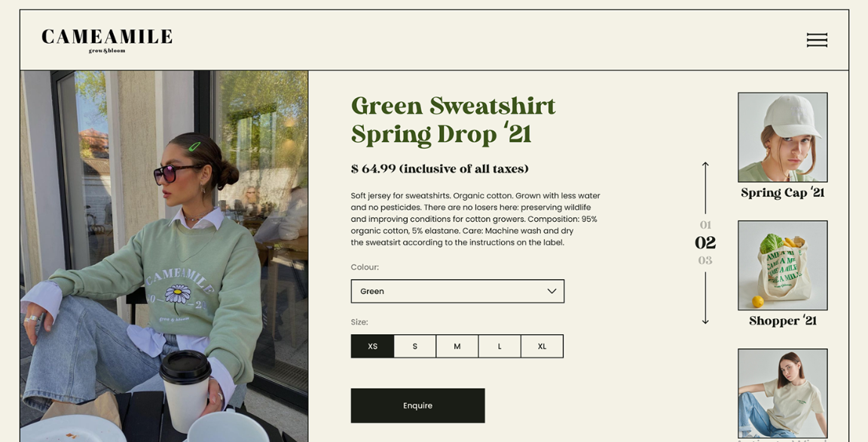868x442 pixels.
Task: Select size M
Action: click(457, 345)
